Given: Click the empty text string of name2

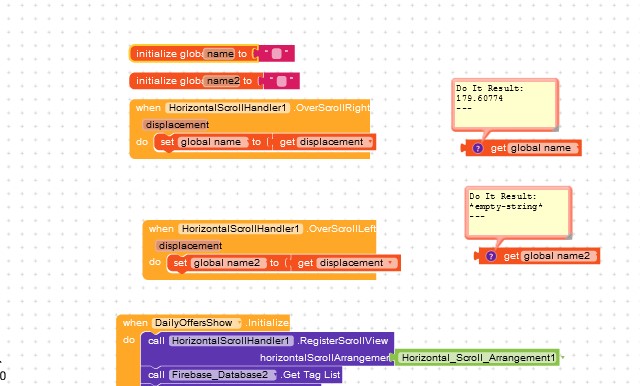Looking at the screenshot, I should [x=282, y=81].
